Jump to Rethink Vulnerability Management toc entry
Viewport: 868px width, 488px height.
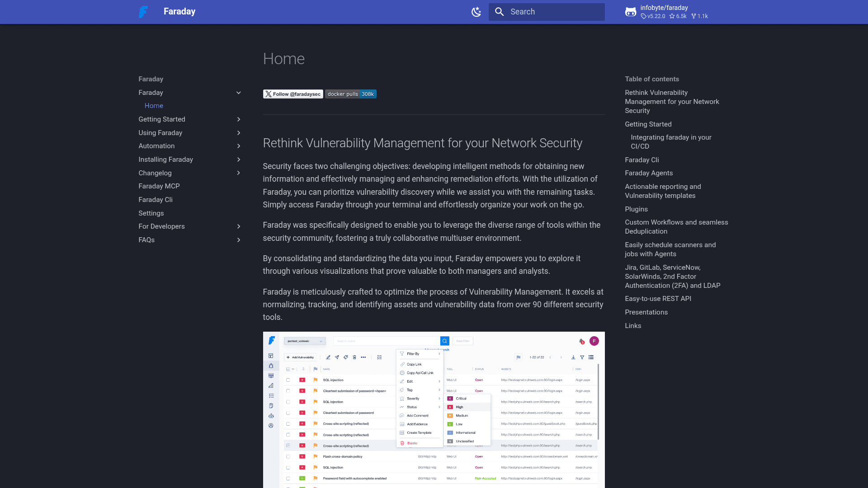(672, 102)
